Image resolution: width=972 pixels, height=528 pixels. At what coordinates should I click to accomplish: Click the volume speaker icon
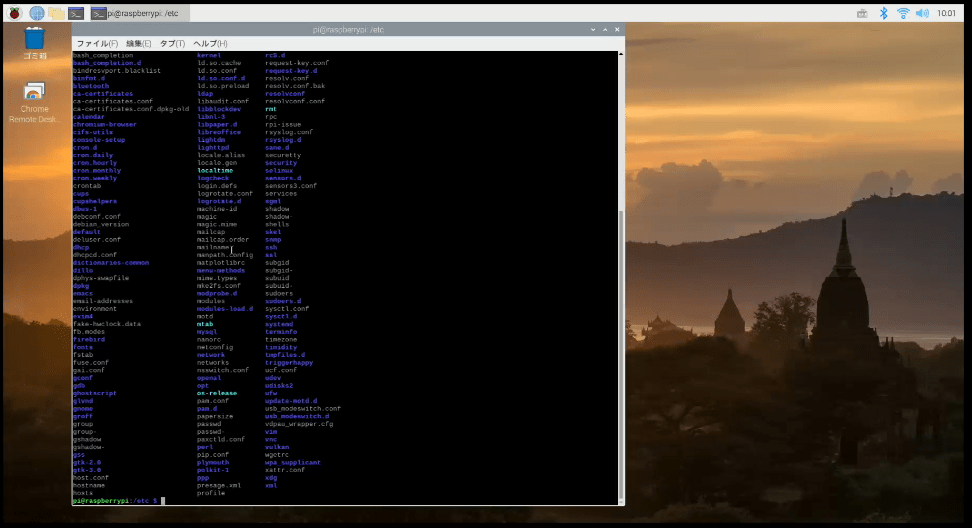tap(922, 13)
